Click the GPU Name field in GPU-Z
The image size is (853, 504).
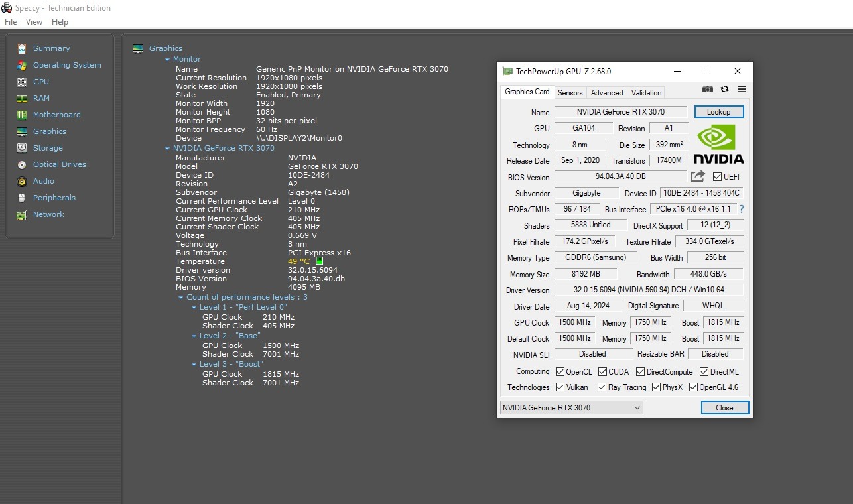pos(621,112)
